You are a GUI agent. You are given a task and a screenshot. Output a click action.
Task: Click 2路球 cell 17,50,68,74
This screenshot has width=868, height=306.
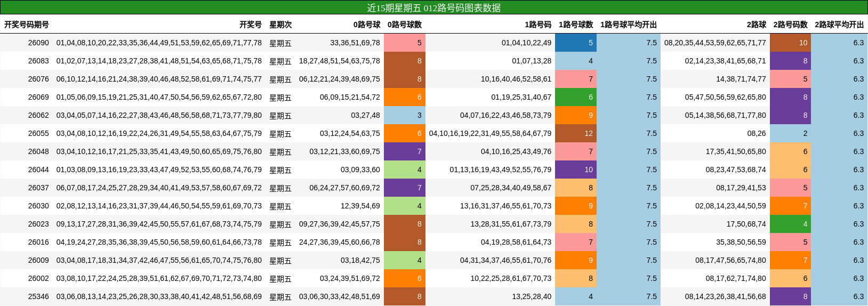click(x=746, y=224)
